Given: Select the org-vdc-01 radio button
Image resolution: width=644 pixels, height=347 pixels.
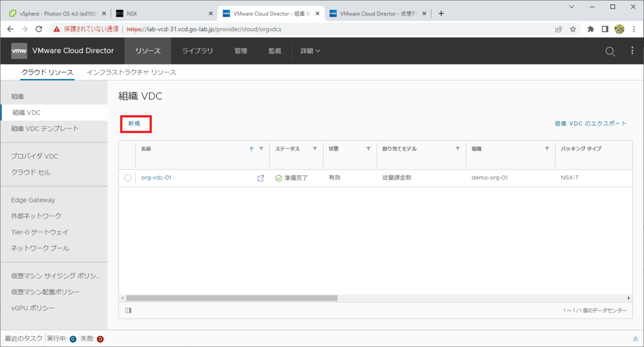Looking at the screenshot, I should point(128,178).
